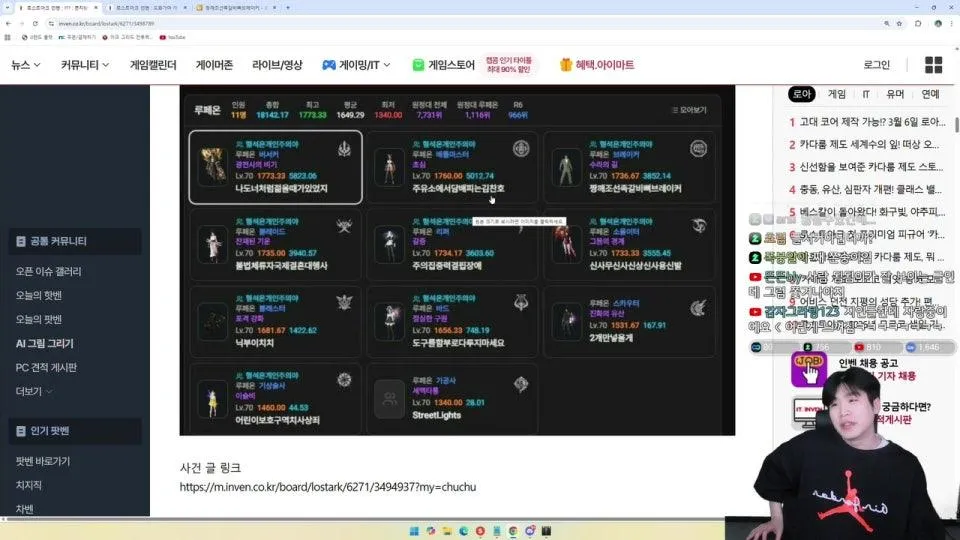The width and height of the screenshot is (960, 540).
Task: Open the browser tab search dropdown arrow
Action: (x=7, y=8)
